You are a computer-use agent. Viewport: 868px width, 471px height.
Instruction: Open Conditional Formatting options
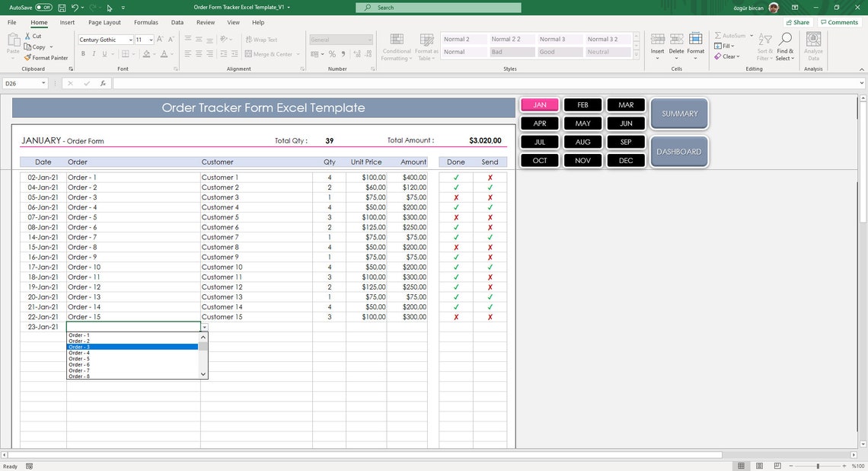pyautogui.click(x=396, y=46)
